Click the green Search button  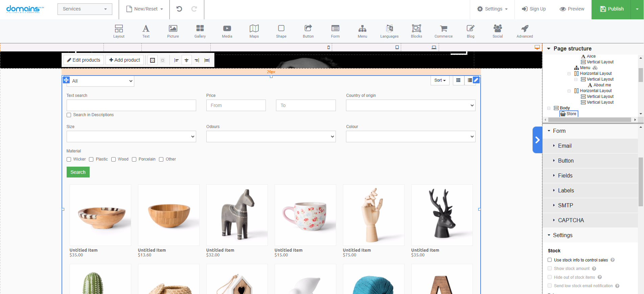coord(78,172)
